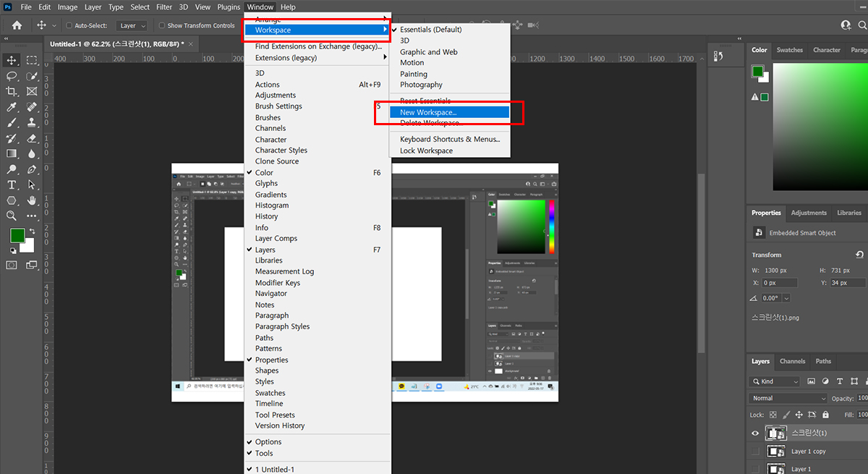Image resolution: width=868 pixels, height=474 pixels.
Task: Open the Edit Toolbar three-dots icon
Action: 32,216
